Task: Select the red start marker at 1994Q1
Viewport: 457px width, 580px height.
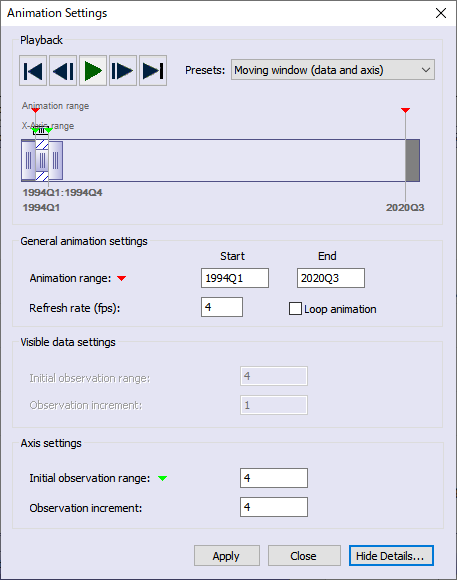Action: coord(35,110)
